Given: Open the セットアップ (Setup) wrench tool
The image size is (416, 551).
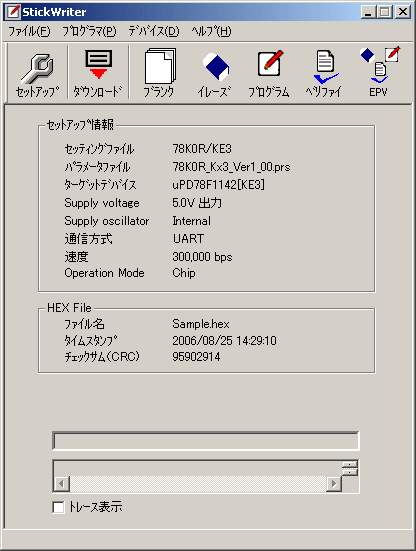Looking at the screenshot, I should [37, 73].
